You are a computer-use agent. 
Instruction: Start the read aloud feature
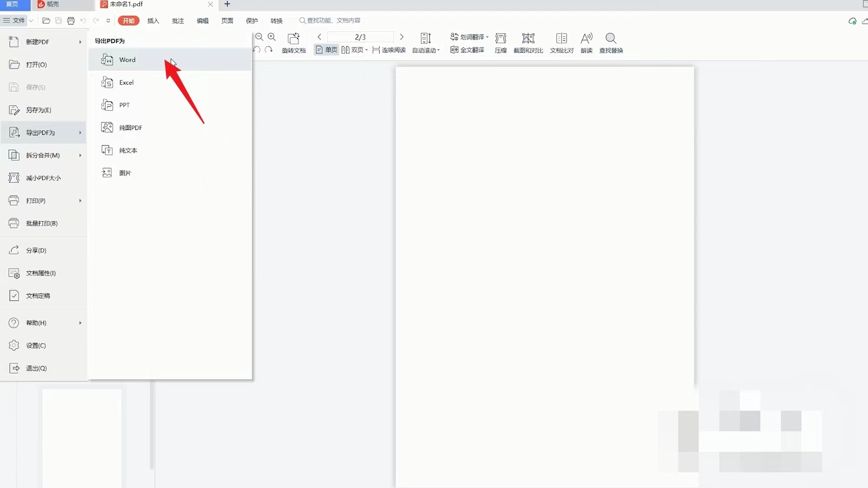coord(586,43)
